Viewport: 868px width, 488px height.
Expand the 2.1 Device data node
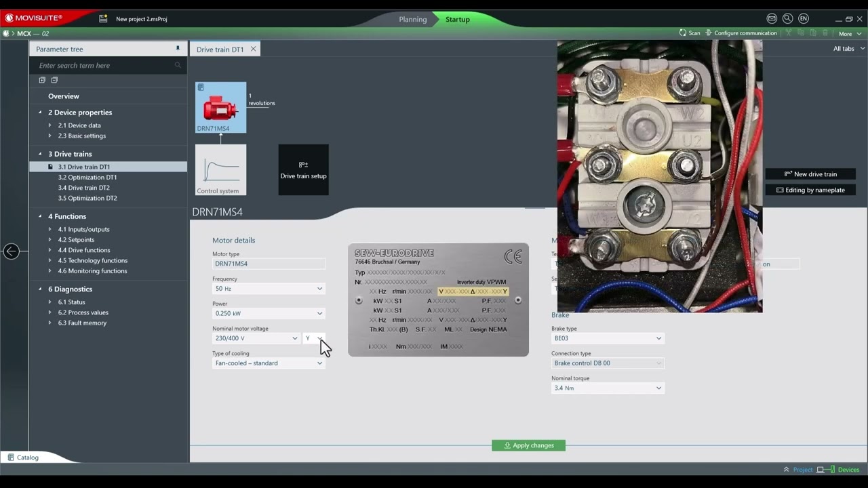(50, 125)
